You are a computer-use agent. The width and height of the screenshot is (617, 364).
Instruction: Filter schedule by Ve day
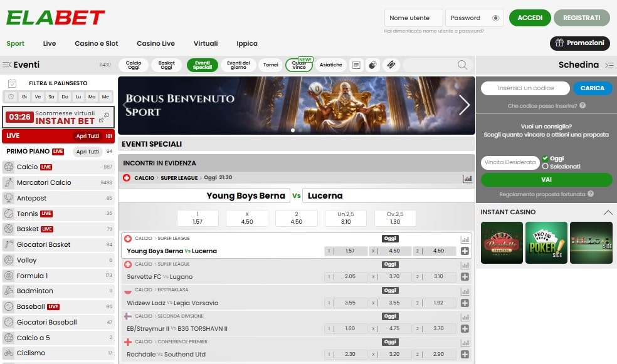pyautogui.click(x=38, y=96)
